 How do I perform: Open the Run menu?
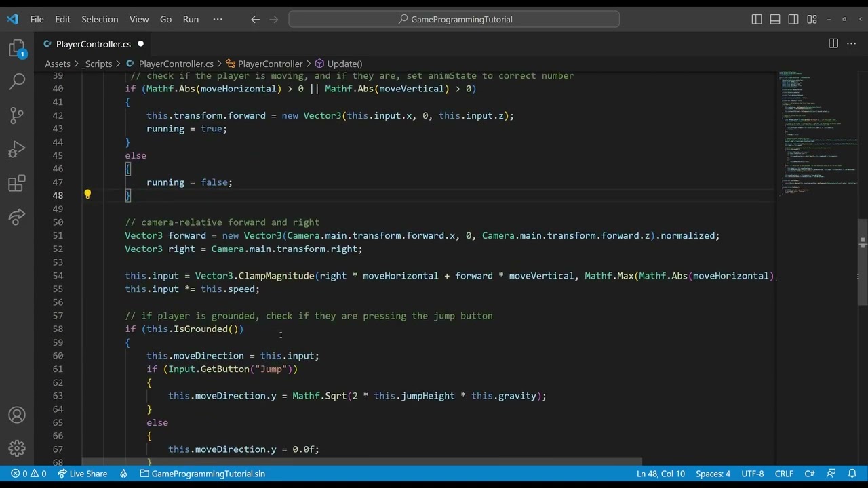tap(191, 19)
